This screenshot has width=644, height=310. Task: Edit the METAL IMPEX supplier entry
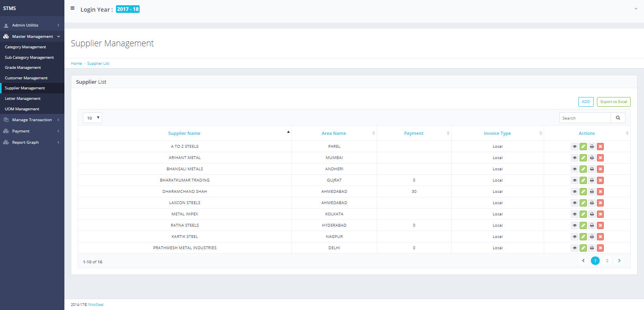[583, 214]
